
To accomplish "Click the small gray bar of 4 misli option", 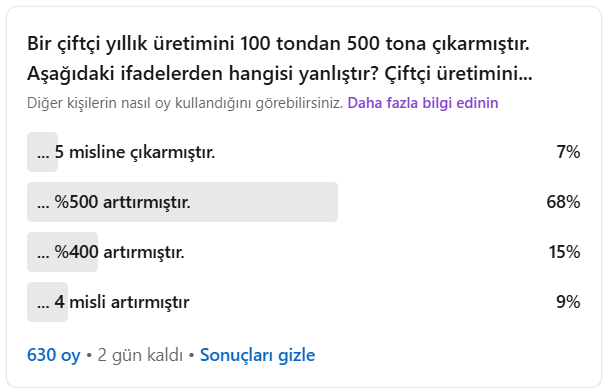I will (x=47, y=302).
